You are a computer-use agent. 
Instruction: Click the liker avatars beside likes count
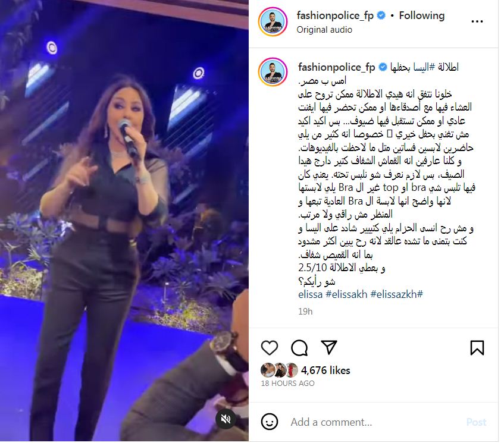point(279,370)
